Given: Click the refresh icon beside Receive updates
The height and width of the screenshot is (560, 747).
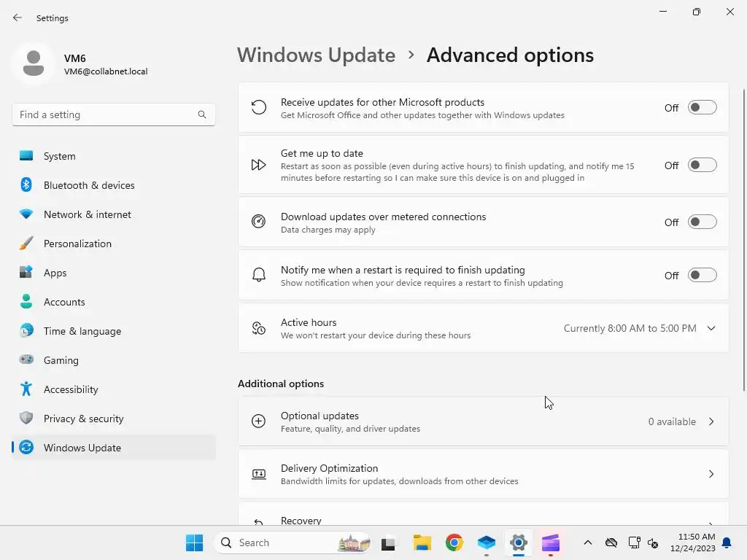Looking at the screenshot, I should [259, 108].
